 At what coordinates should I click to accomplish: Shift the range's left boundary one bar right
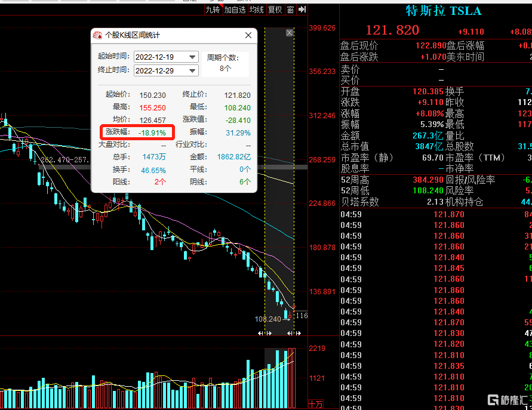(x=269, y=334)
